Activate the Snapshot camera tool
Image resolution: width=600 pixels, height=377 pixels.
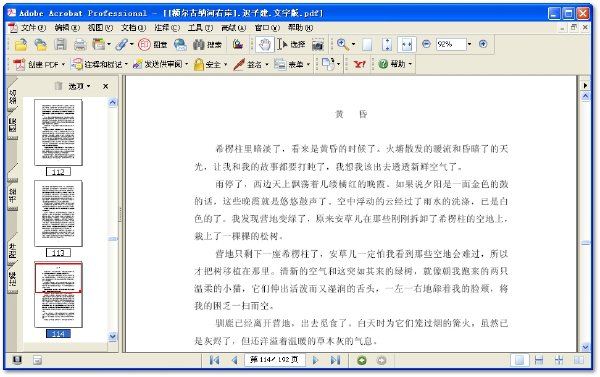click(317, 45)
